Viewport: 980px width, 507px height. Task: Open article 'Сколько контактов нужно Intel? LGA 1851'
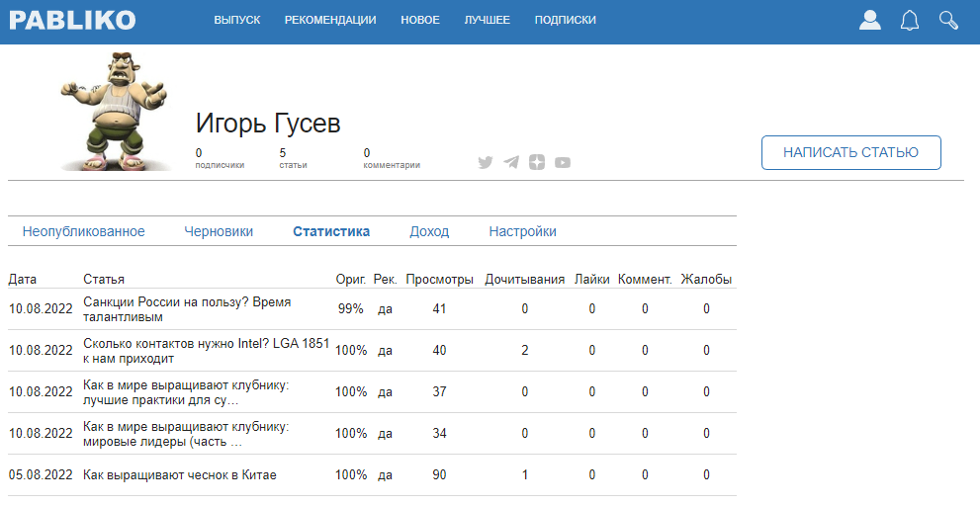click(x=207, y=351)
